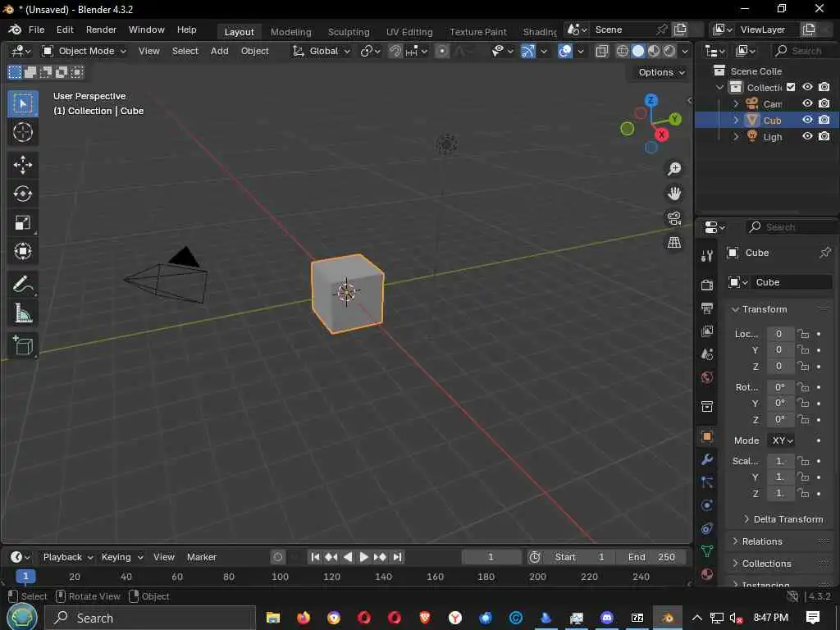Hide the Light in viewport

807,137
